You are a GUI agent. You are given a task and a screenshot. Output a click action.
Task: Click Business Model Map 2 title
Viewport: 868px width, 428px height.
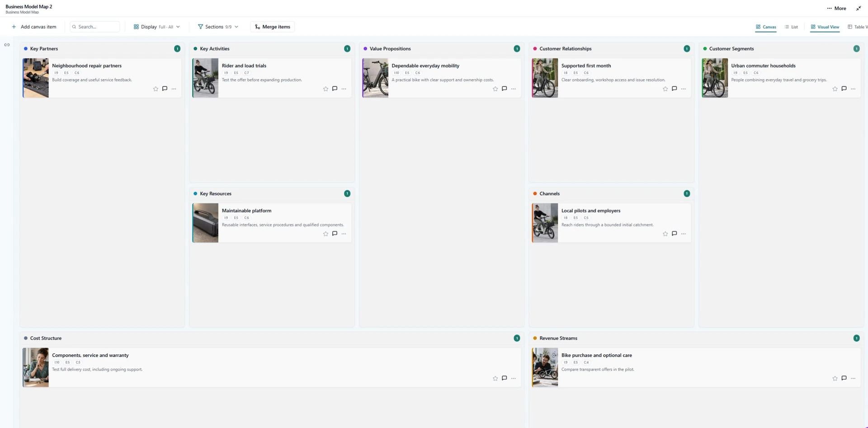coord(28,6)
